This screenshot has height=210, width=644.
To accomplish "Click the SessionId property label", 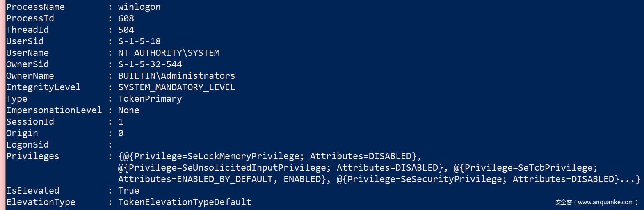I will pos(30,122).
